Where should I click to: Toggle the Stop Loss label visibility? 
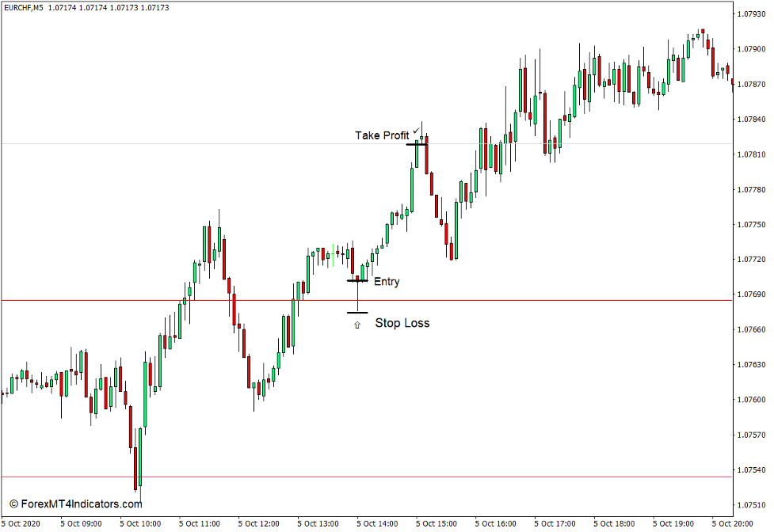click(402, 323)
